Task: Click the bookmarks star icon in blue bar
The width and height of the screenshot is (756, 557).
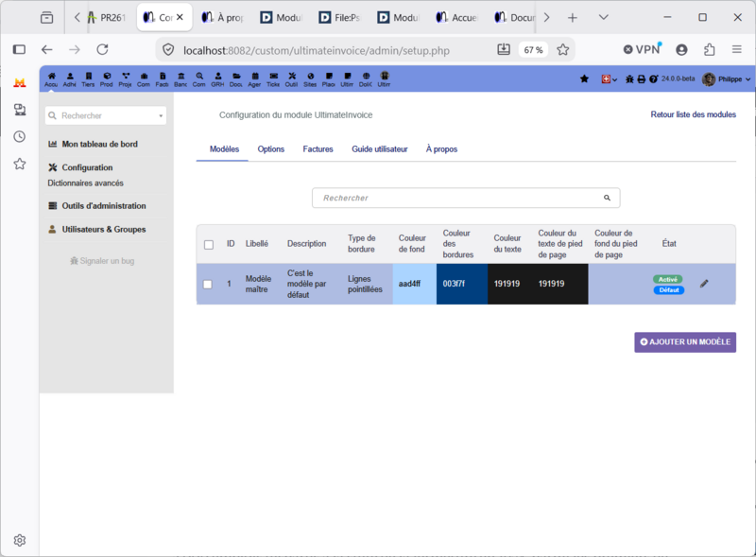Action: point(584,78)
